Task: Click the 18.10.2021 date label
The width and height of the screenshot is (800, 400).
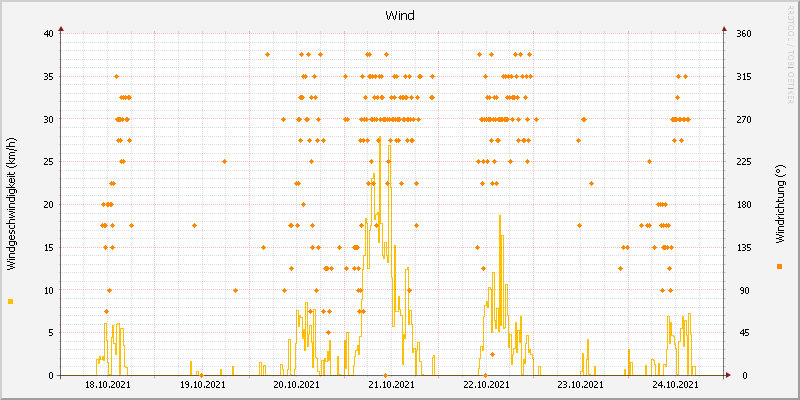Action: [x=108, y=385]
